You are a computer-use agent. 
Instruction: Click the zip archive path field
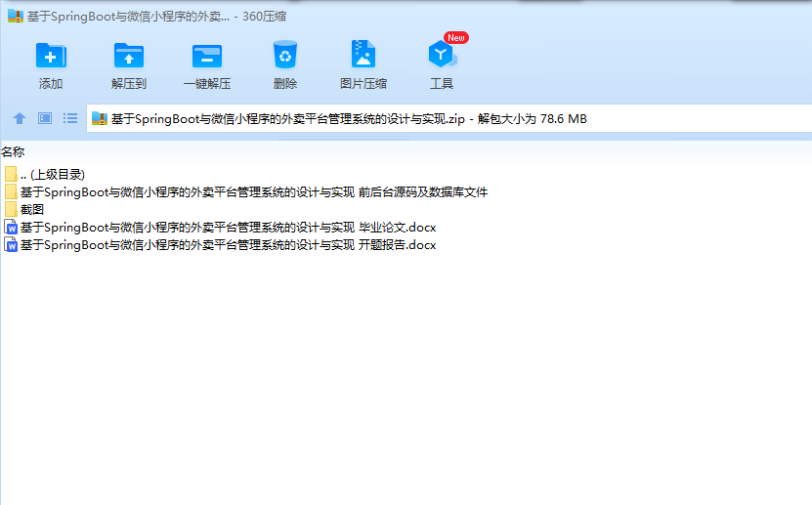449,118
